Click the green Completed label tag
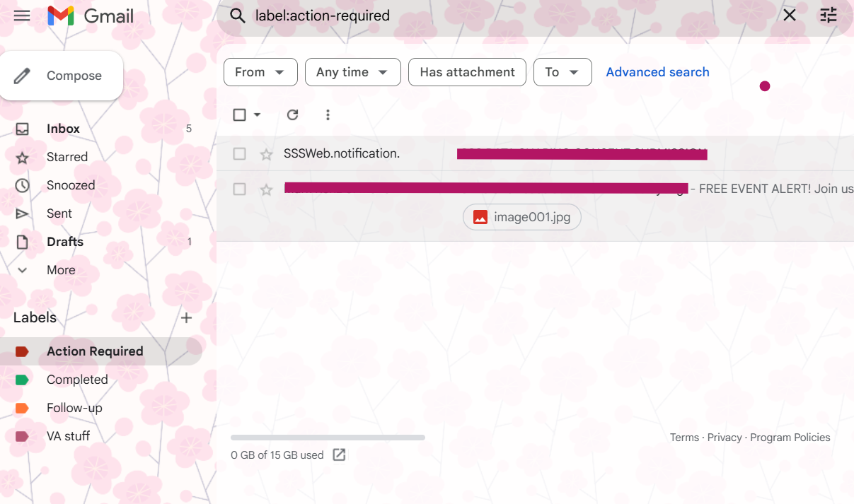 [22, 380]
